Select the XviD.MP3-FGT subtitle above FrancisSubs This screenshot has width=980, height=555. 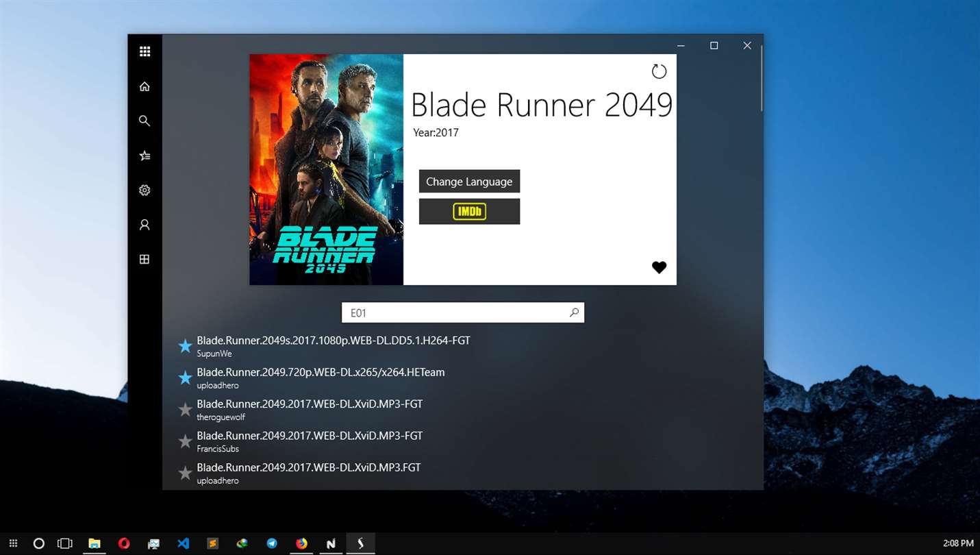(310, 436)
